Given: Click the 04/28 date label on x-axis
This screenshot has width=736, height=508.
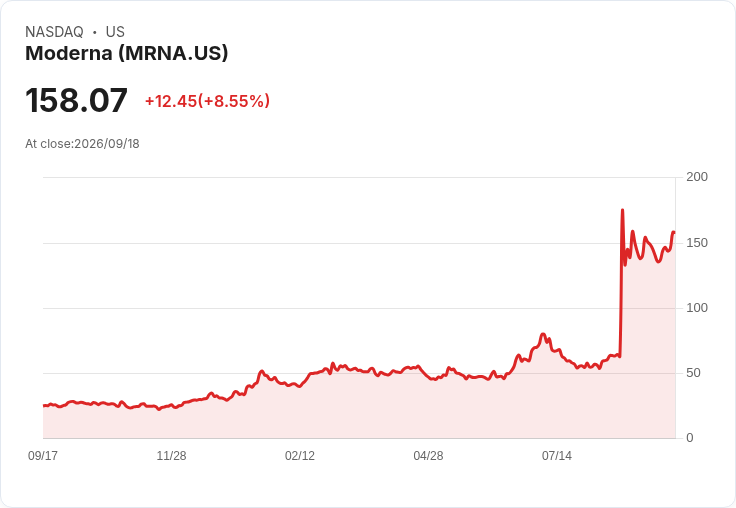Looking at the screenshot, I should [x=428, y=455].
